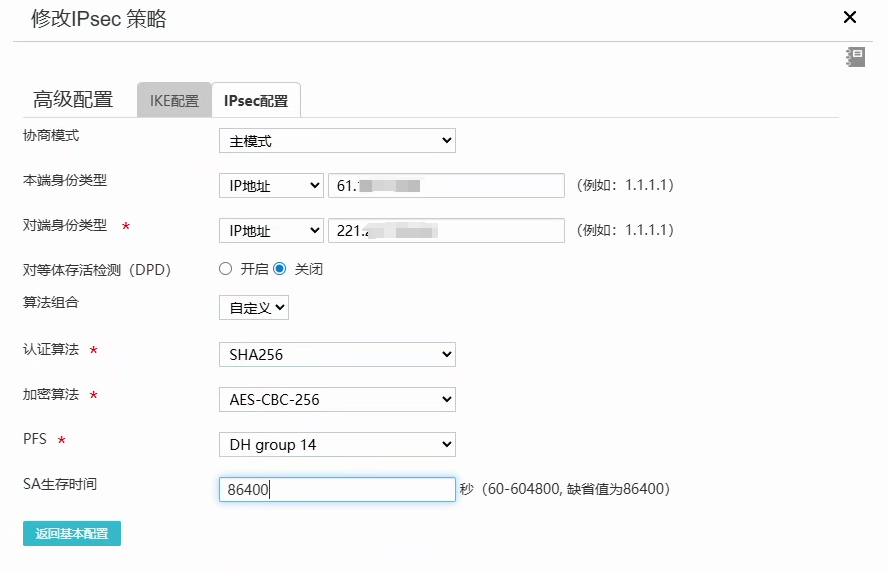The image size is (887, 572).
Task: Expand the 算法组合 自定义 dropdown
Action: (254, 308)
